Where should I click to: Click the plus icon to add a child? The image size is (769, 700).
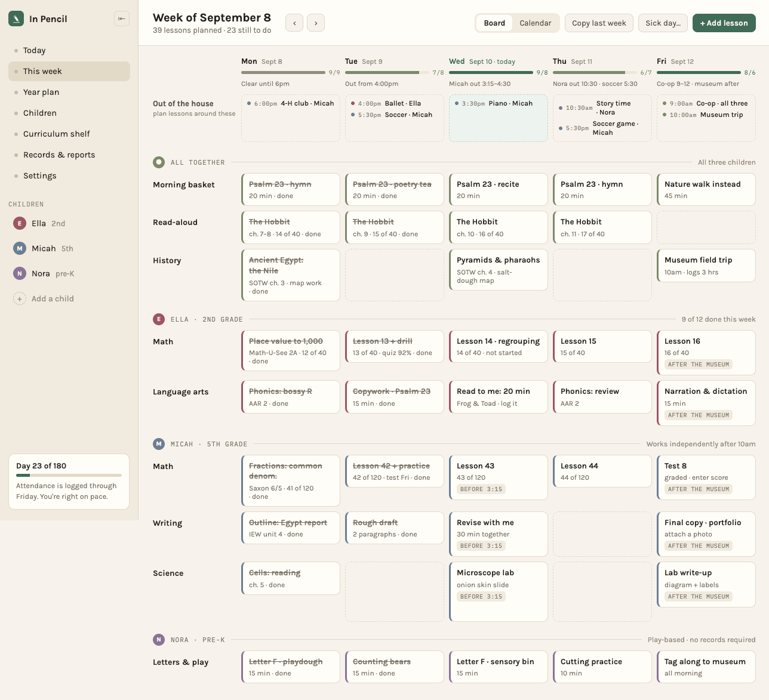20,298
